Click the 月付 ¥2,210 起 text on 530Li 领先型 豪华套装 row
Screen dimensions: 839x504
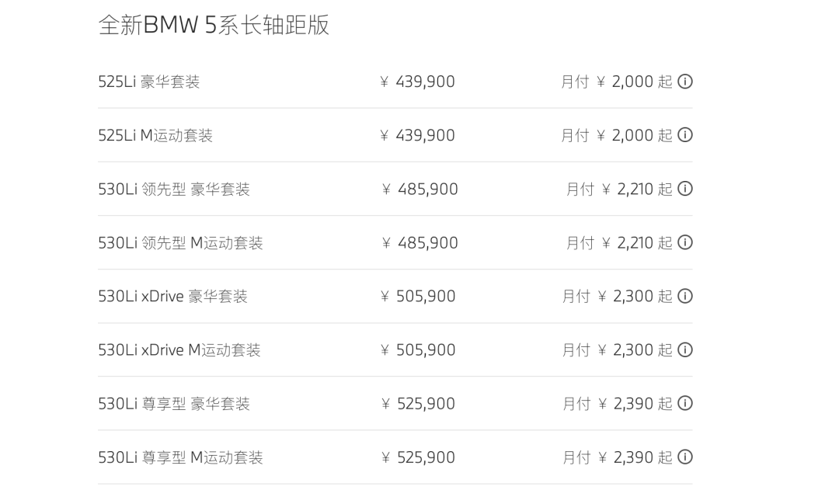tap(619, 189)
